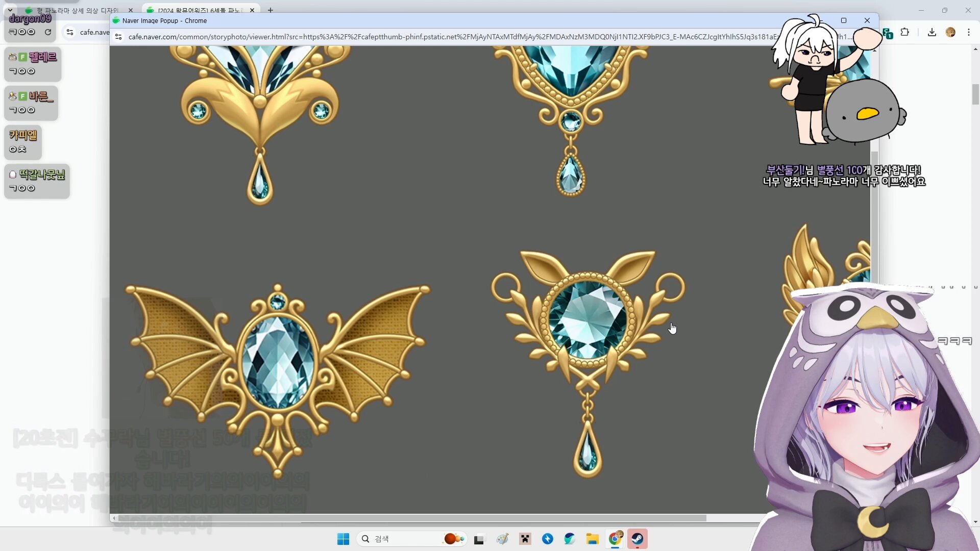
Task: Open a new Chrome tab
Action: pyautogui.click(x=271, y=10)
